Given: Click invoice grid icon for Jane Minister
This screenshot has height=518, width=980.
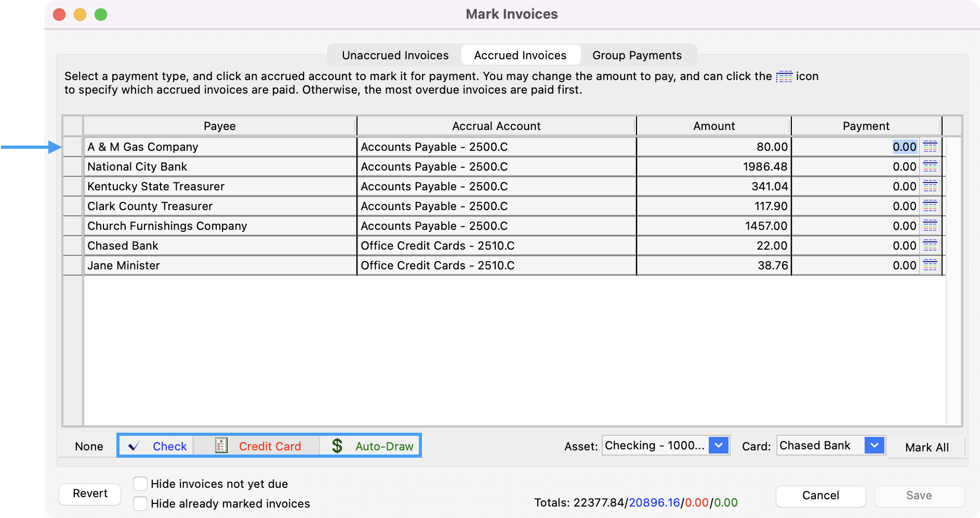Looking at the screenshot, I should tap(930, 266).
